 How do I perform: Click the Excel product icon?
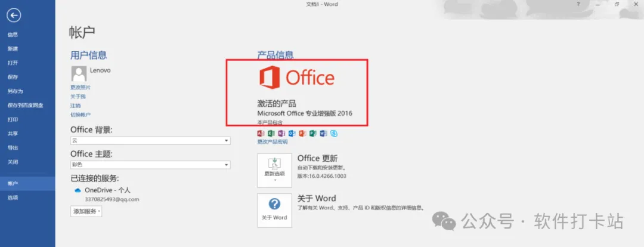[271, 133]
